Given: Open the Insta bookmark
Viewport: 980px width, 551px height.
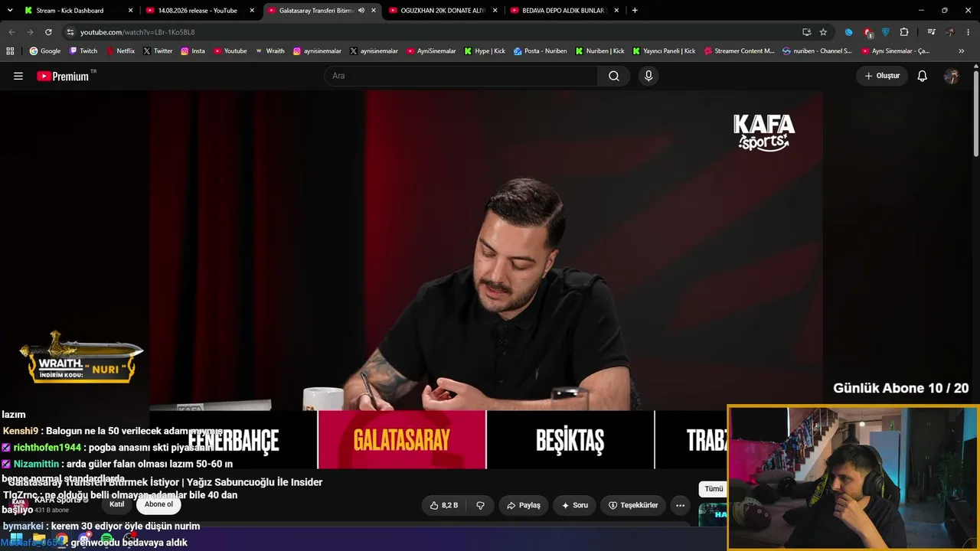Looking at the screenshot, I should pyautogui.click(x=193, y=51).
